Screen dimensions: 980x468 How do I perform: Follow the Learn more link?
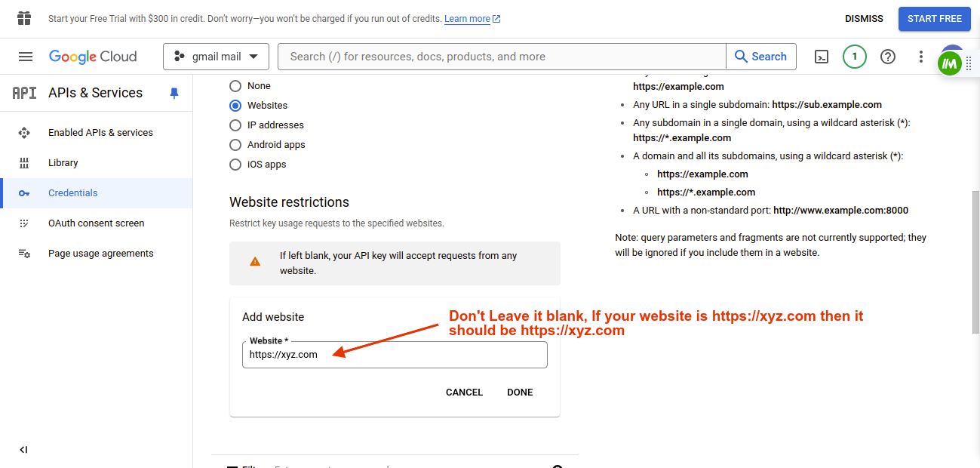pos(467,19)
